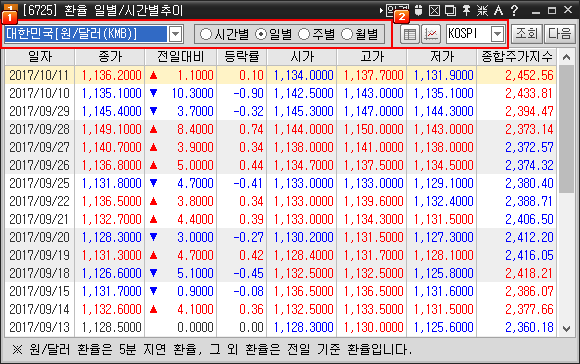
Task: Switch to table grid view icon
Action: [410, 34]
